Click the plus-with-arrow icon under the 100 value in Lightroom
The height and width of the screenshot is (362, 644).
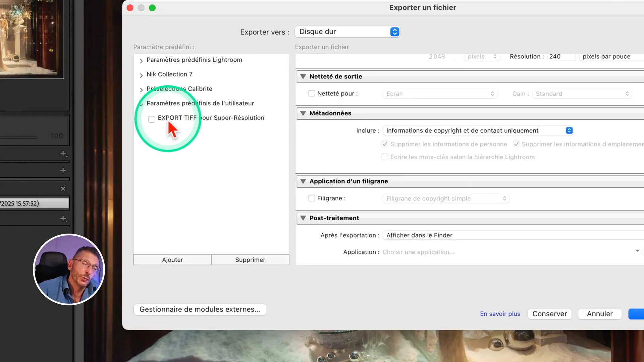(x=63, y=154)
